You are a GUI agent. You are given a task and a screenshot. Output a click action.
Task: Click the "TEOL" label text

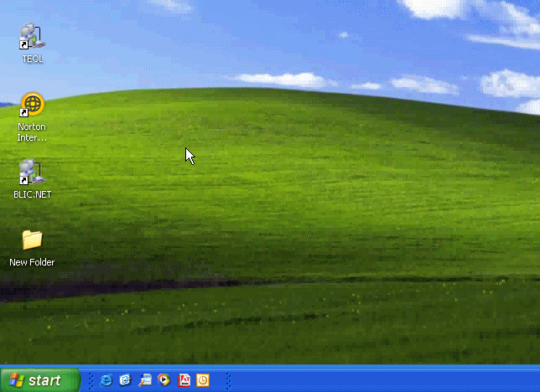point(32,59)
